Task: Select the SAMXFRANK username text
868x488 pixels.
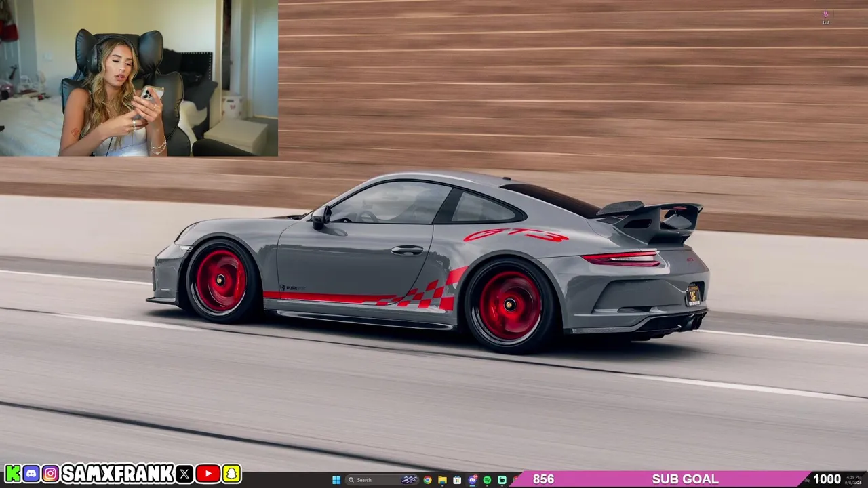Action: click(x=117, y=473)
